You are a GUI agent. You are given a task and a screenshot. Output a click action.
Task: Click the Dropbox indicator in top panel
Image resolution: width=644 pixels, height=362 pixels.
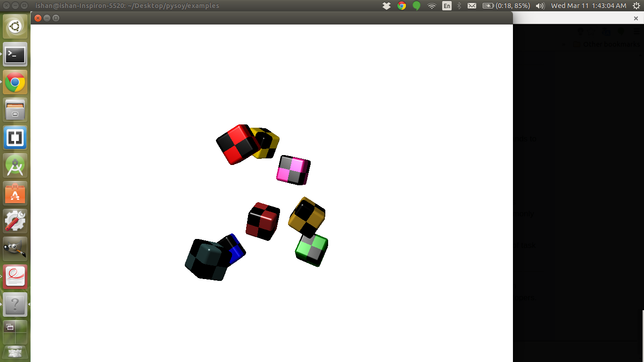(387, 6)
